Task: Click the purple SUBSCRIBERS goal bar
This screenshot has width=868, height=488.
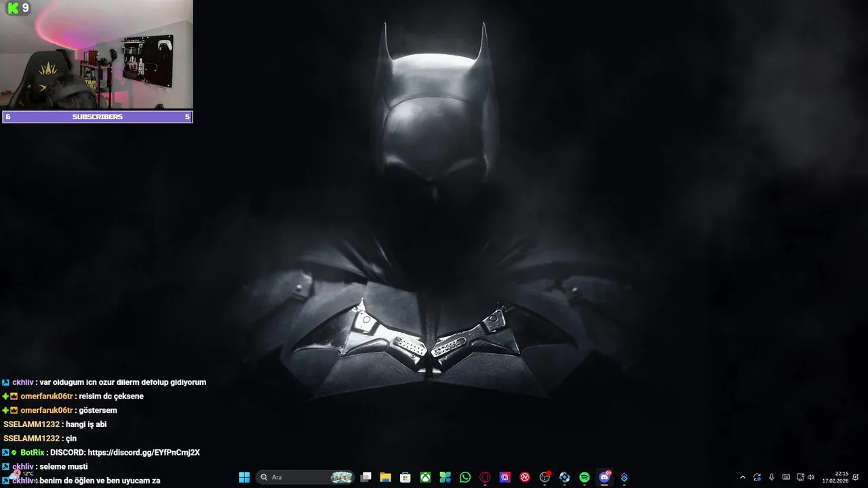Action: coord(98,117)
